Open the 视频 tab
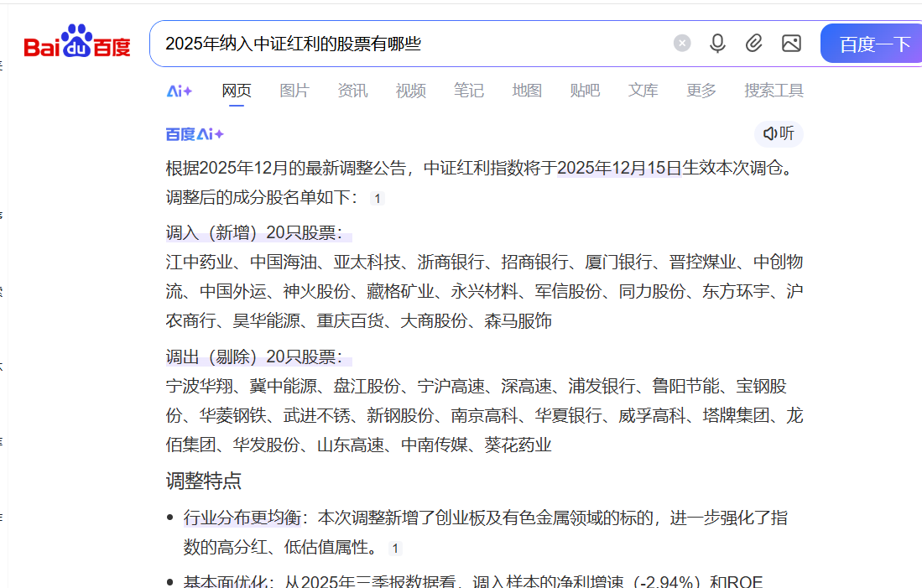This screenshot has width=922, height=588. pyautogui.click(x=410, y=91)
